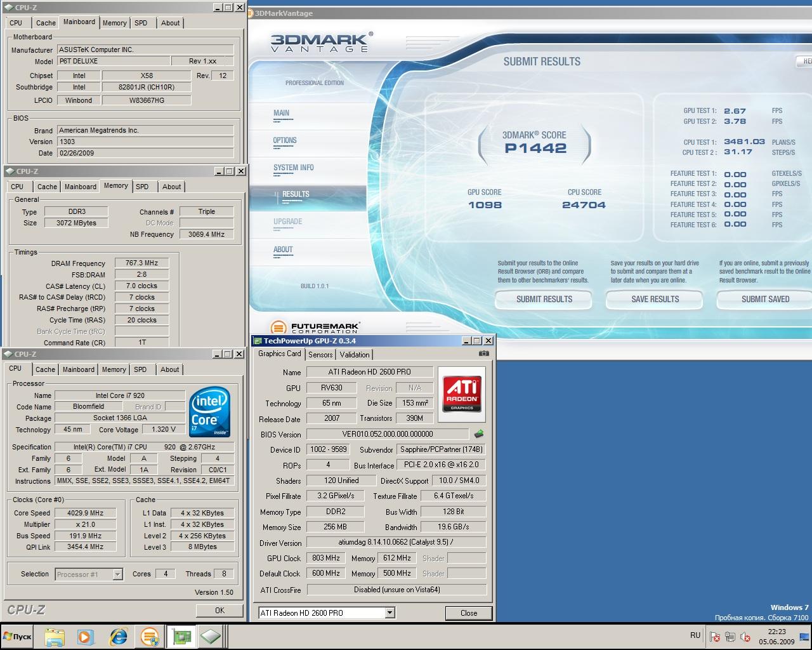Open CPU tab in top CPU-Z window

click(x=16, y=23)
